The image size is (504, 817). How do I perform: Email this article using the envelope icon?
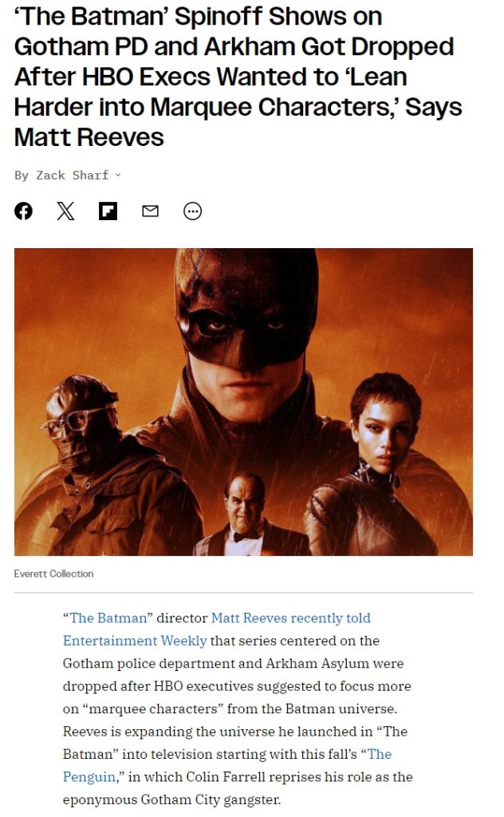(151, 211)
